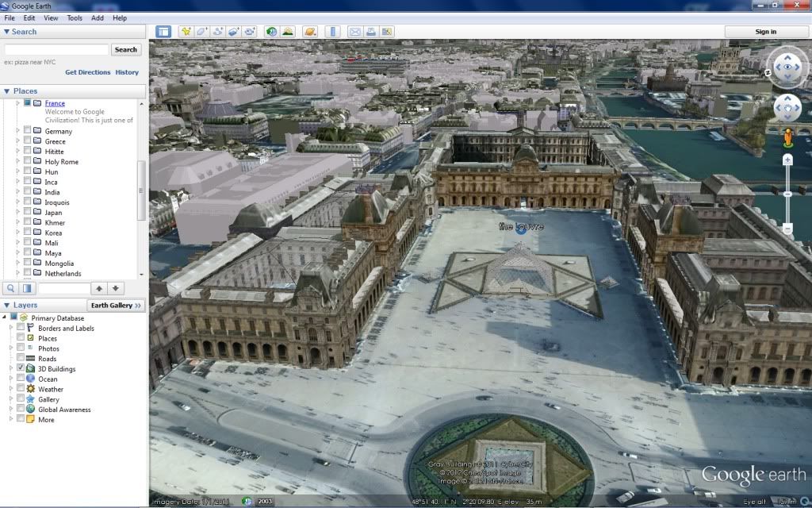Open Get Directions link

[87, 72]
